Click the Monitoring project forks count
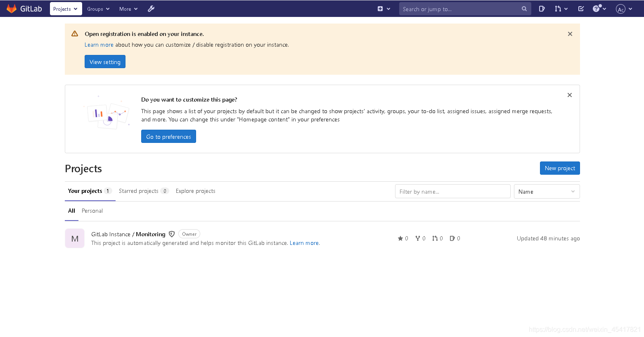644x337 pixels. click(420, 238)
